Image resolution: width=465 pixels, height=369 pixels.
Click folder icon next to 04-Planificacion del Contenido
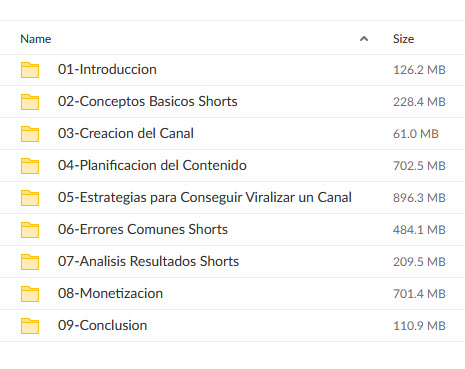[30, 166]
